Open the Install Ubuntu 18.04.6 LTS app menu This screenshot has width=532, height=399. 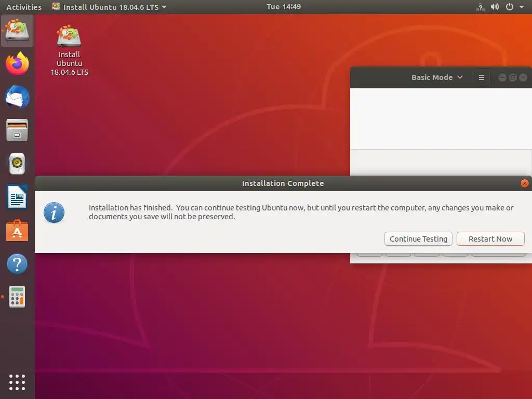[x=109, y=7]
